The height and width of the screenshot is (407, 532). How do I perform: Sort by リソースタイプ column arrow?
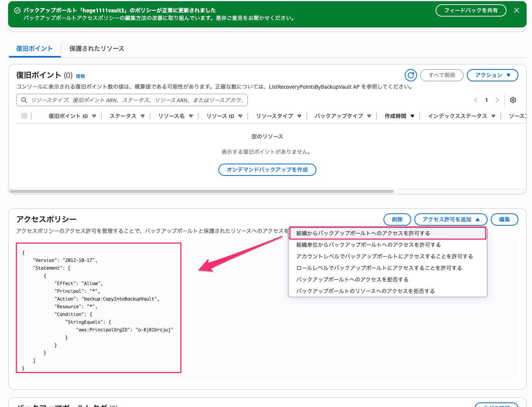[299, 116]
